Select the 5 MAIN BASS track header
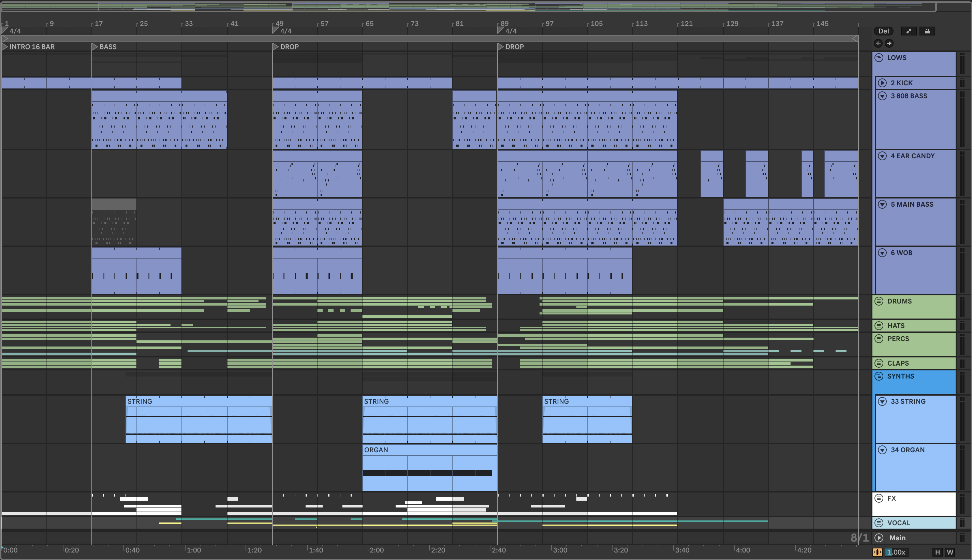Image resolution: width=972 pixels, height=560 pixels. 915,222
